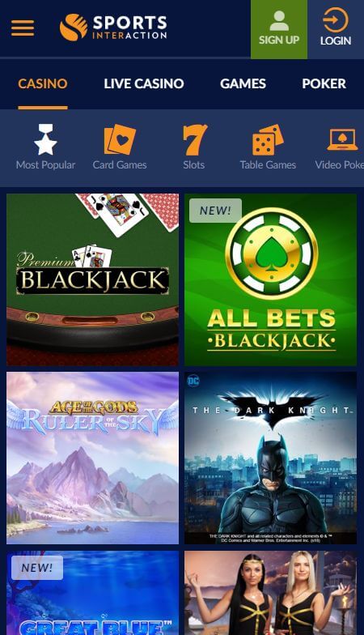
Task: Switch to the Casino tab
Action: click(x=42, y=84)
